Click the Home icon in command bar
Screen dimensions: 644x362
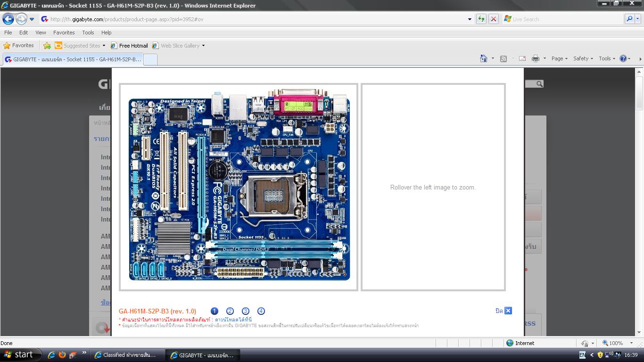[484, 58]
